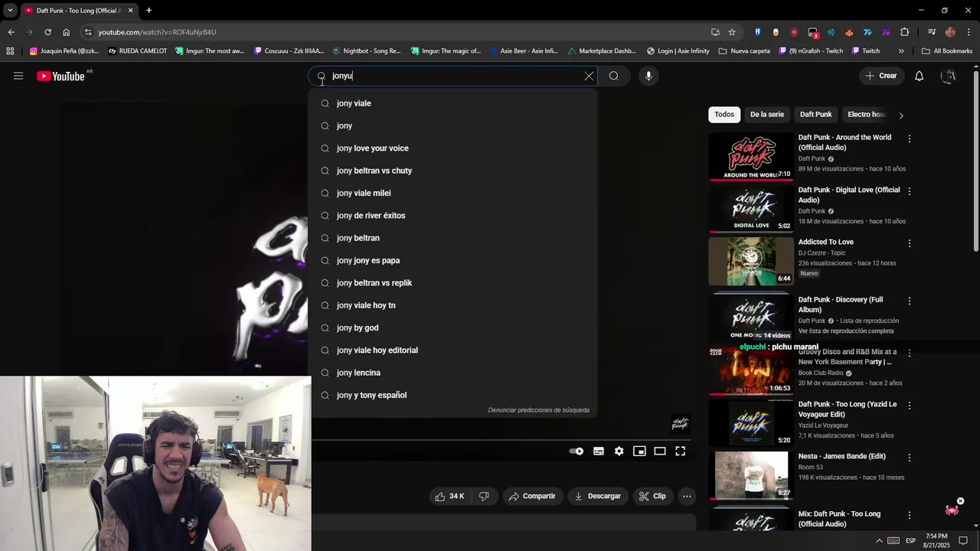The image size is (980, 551).
Task: Choose suggestion "jony jony es papa"
Action: 453,260
